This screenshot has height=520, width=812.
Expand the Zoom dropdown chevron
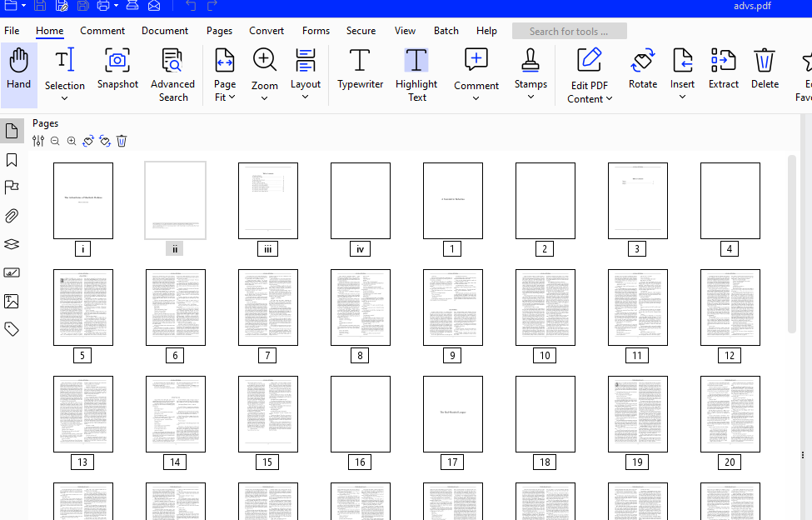pos(264,98)
